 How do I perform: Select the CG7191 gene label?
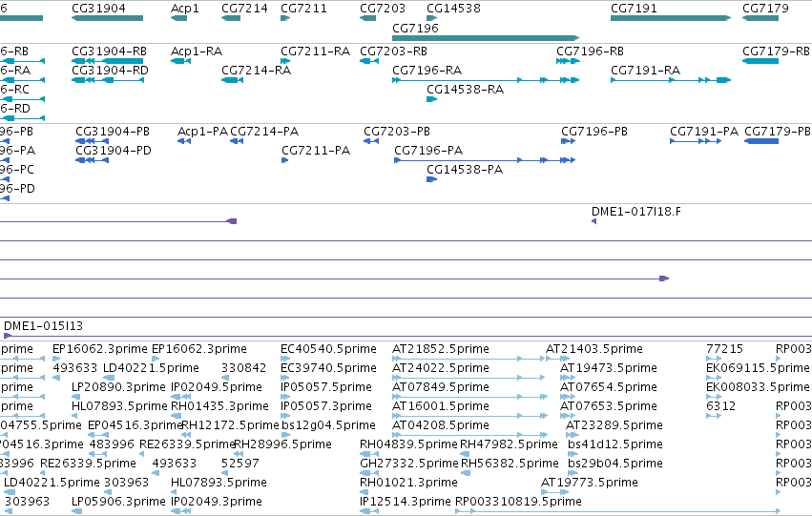pyautogui.click(x=634, y=9)
